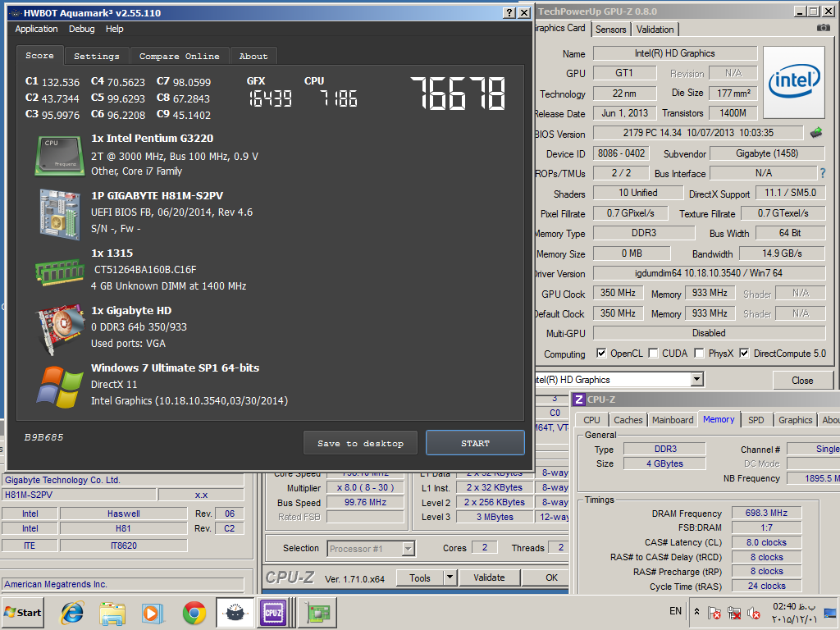Click the graphics card icon beside Gigabyte HD

click(59, 329)
